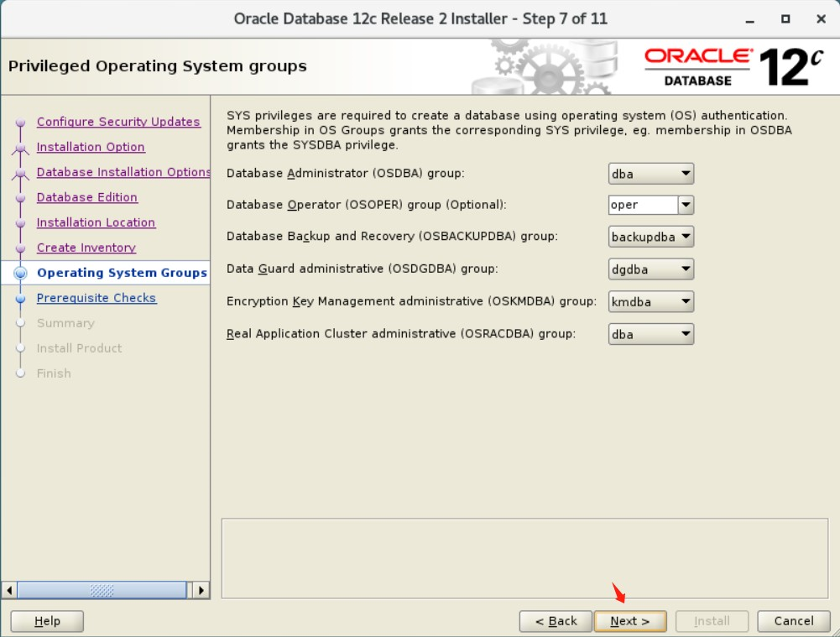Click the Data Guard administrative group label
This screenshot has width=840, height=637.
[x=363, y=269]
